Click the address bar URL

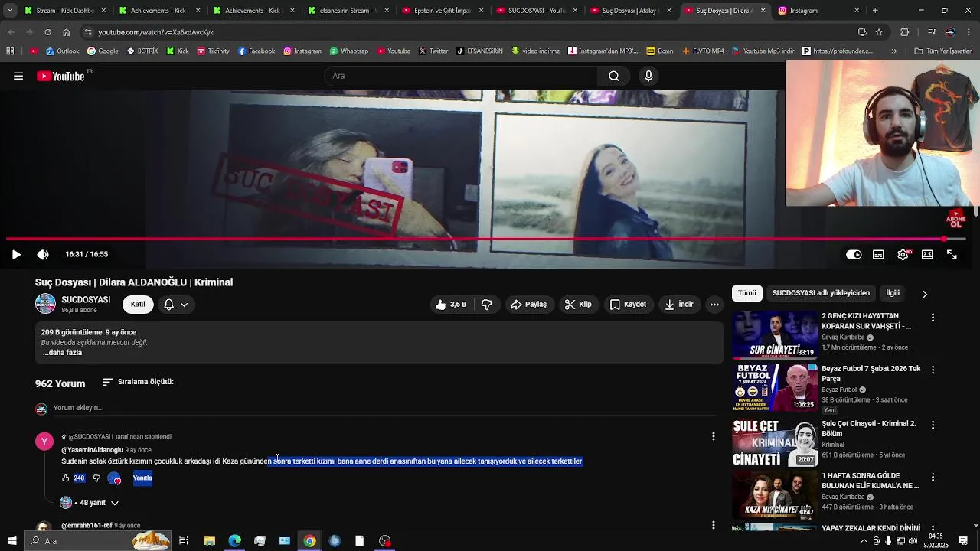(156, 32)
